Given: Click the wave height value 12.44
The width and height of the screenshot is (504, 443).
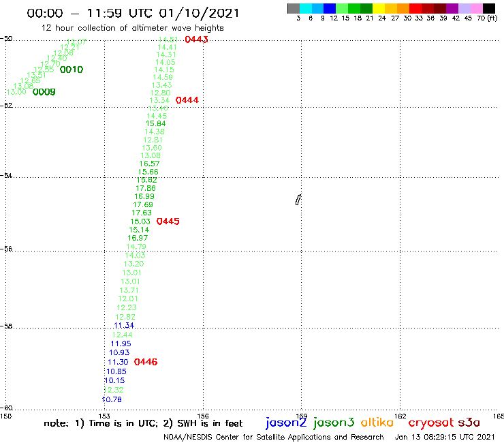Looking at the screenshot, I should coord(122,335).
